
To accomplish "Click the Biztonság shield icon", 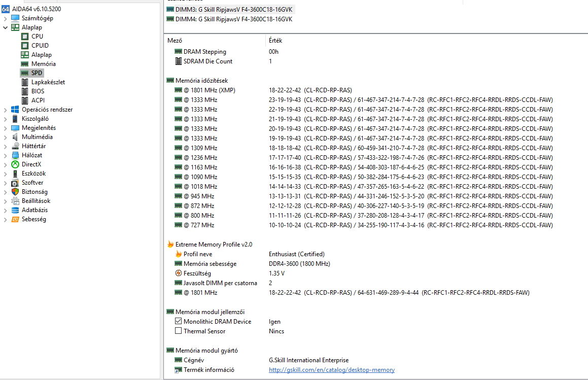I will click(x=15, y=192).
